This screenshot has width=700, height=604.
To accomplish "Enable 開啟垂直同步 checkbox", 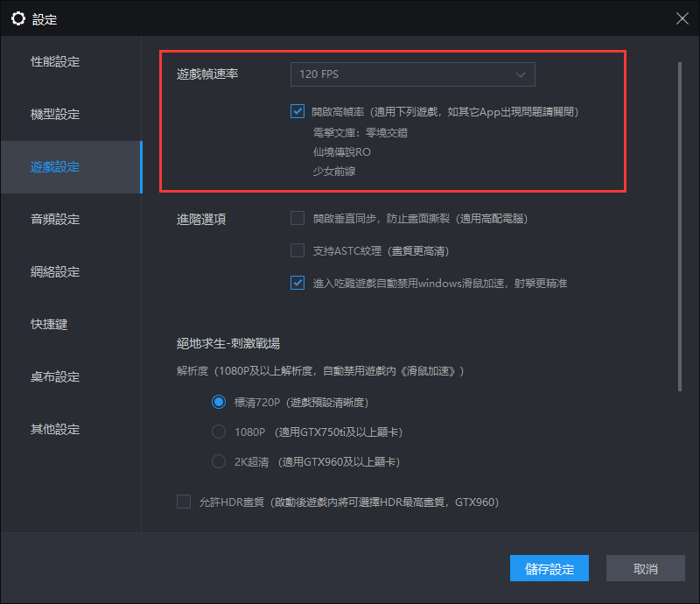I will pyautogui.click(x=297, y=218).
